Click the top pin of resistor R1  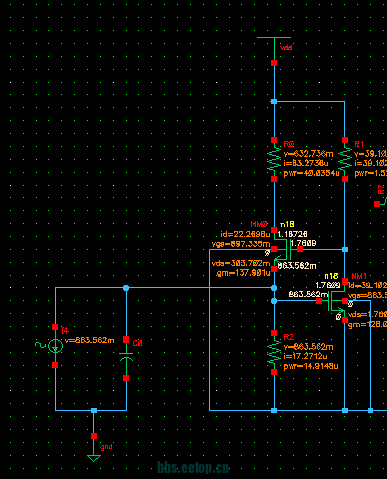(345, 140)
